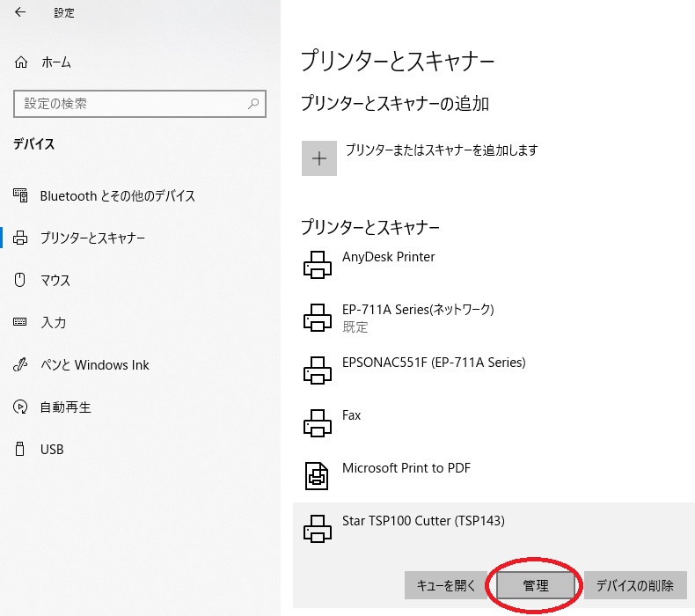Image resolution: width=695 pixels, height=616 pixels.
Task: Click the キューを開く button
Action: [x=446, y=585]
